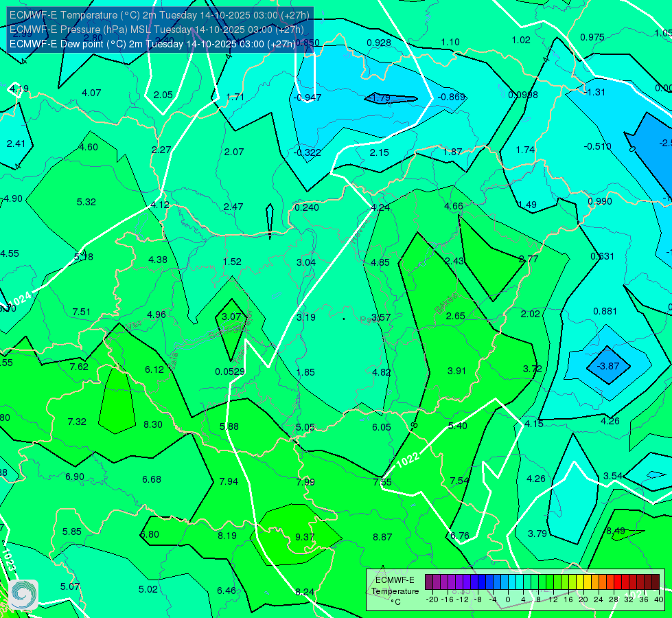The height and width of the screenshot is (618, 672).
Task: Click the '0.0529' temperature value
Action: point(230,371)
